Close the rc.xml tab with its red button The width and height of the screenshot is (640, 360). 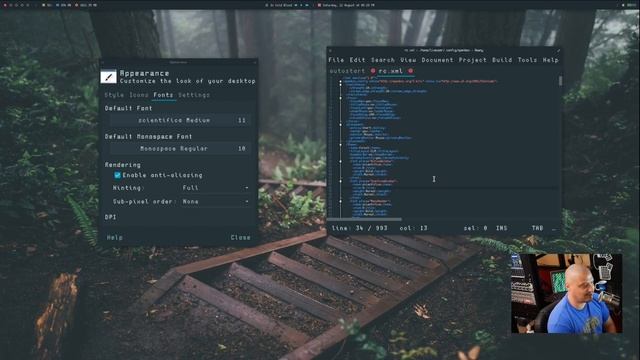click(x=411, y=71)
